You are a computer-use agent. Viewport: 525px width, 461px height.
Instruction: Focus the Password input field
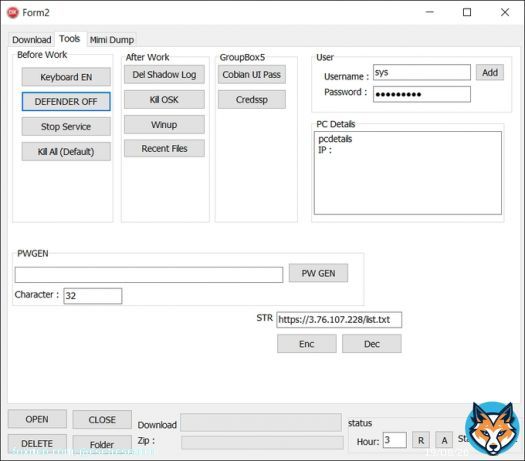tap(422, 94)
